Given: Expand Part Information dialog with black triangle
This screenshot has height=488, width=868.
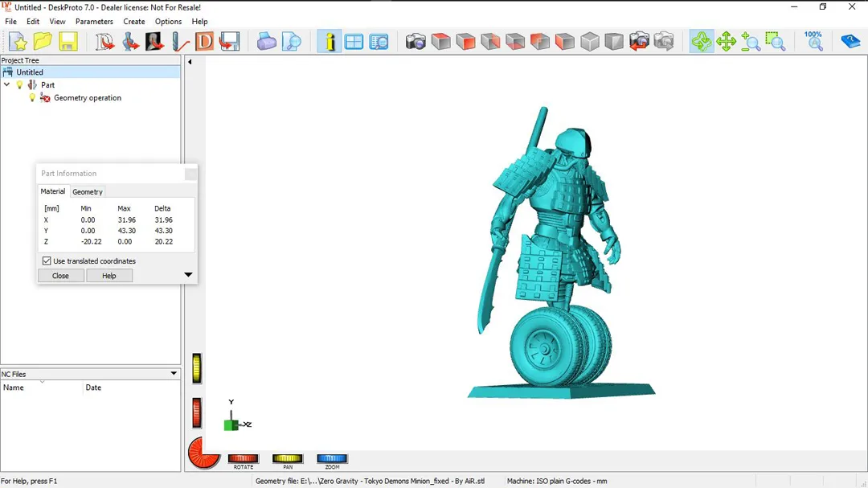Looking at the screenshot, I should pos(188,275).
